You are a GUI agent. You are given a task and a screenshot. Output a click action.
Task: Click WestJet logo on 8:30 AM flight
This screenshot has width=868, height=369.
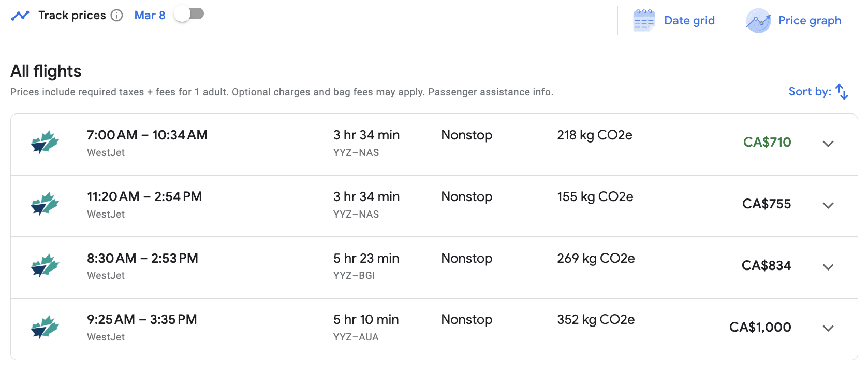coord(45,266)
